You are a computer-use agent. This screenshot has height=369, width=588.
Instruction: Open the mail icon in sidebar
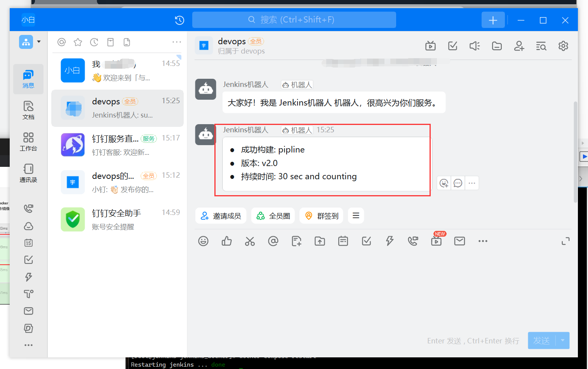tap(28, 311)
